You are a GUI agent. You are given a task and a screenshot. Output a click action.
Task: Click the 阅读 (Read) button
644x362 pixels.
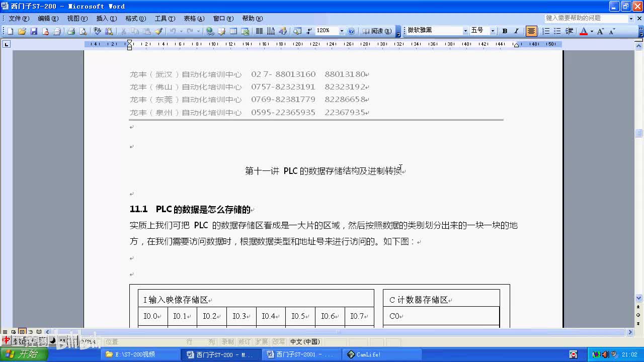click(377, 31)
